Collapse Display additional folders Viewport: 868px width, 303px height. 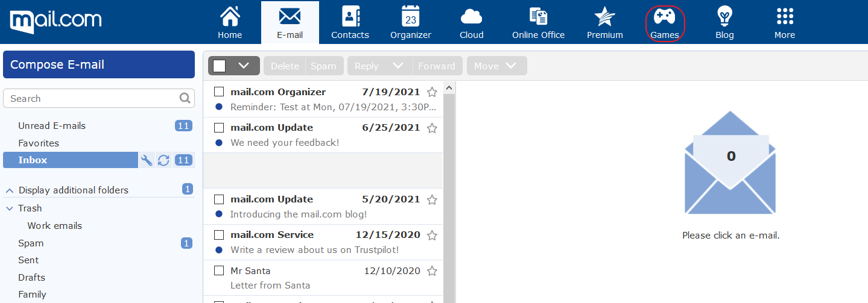coord(10,190)
